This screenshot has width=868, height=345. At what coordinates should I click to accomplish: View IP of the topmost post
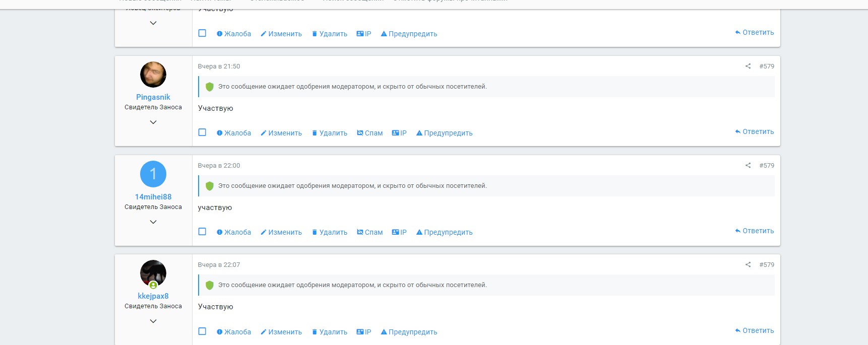[364, 34]
